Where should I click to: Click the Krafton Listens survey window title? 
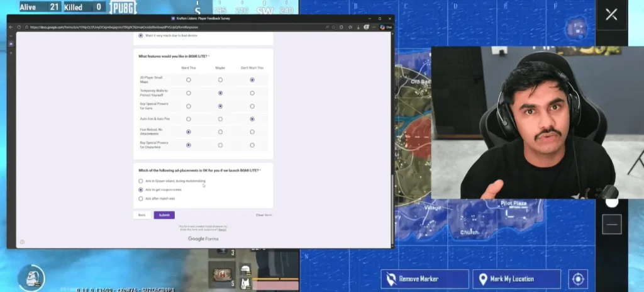pos(201,18)
